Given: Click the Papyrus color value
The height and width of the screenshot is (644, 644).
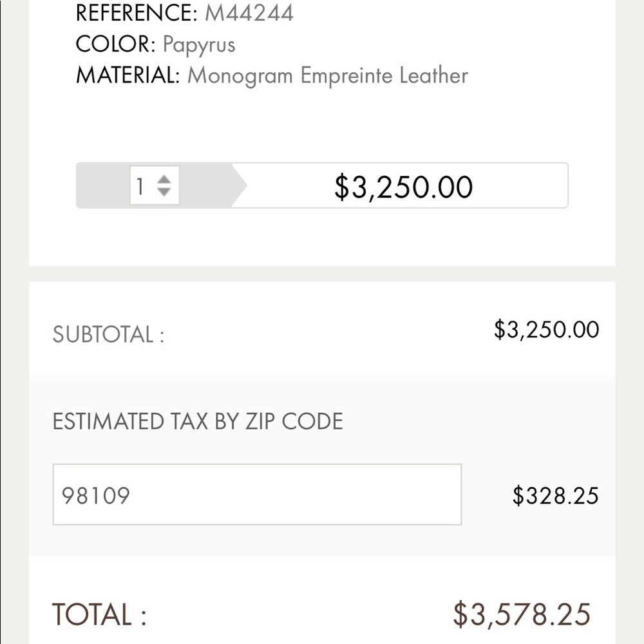Looking at the screenshot, I should [199, 45].
